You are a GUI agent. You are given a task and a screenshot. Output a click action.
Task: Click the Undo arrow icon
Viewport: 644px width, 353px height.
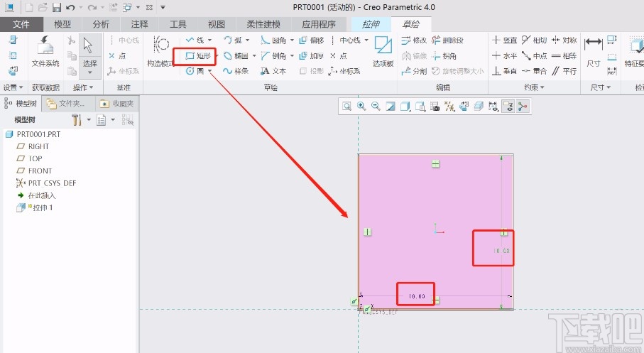tap(70, 7)
